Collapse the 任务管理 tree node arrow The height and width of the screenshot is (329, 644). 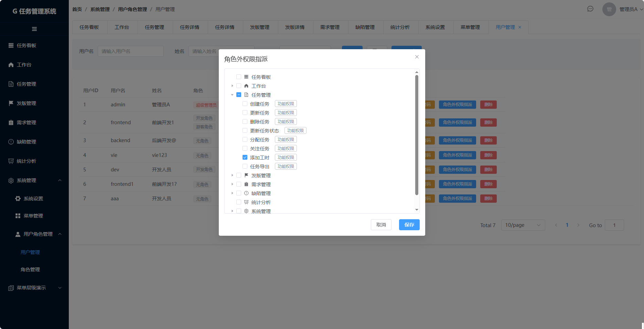point(232,95)
